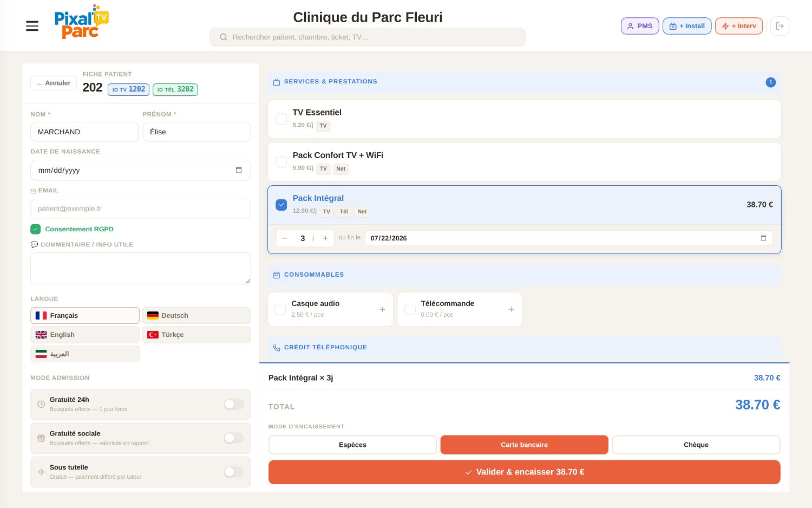Decrease Pack Intégral days with minus

tap(285, 238)
